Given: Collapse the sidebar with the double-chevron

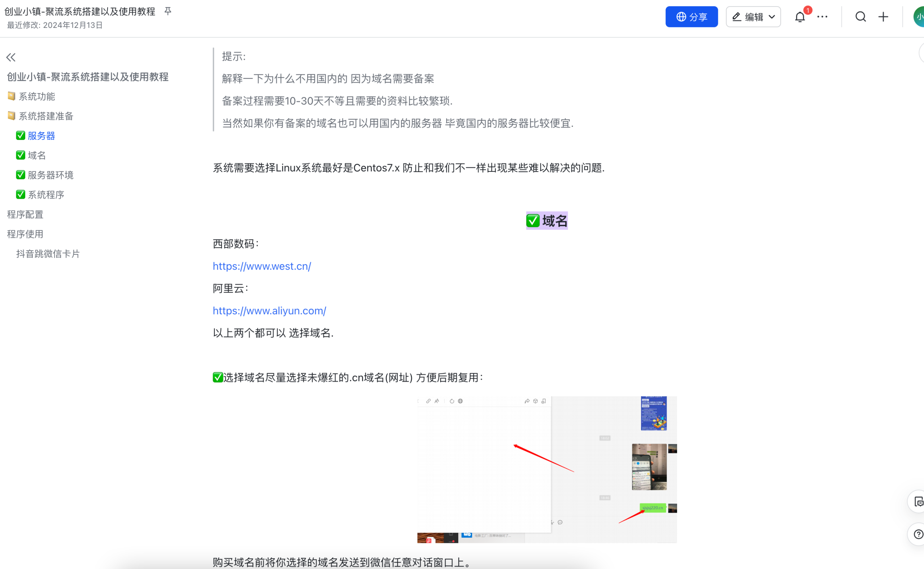Looking at the screenshot, I should tap(10, 57).
